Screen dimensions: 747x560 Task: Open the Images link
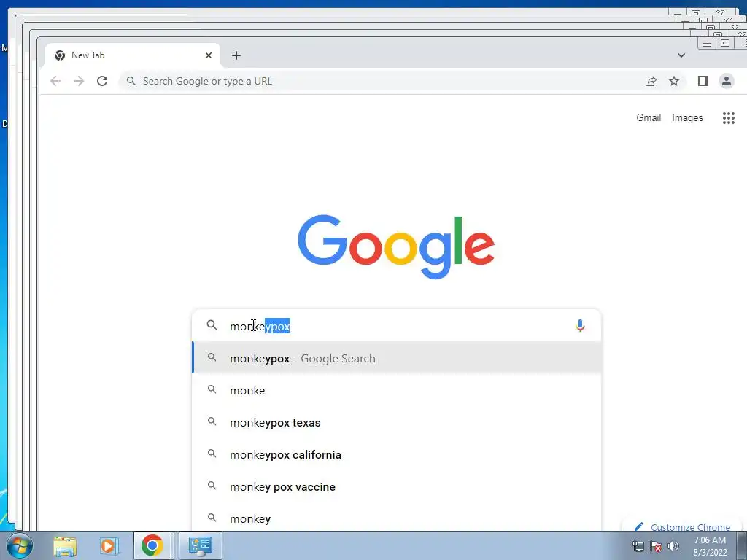(687, 117)
